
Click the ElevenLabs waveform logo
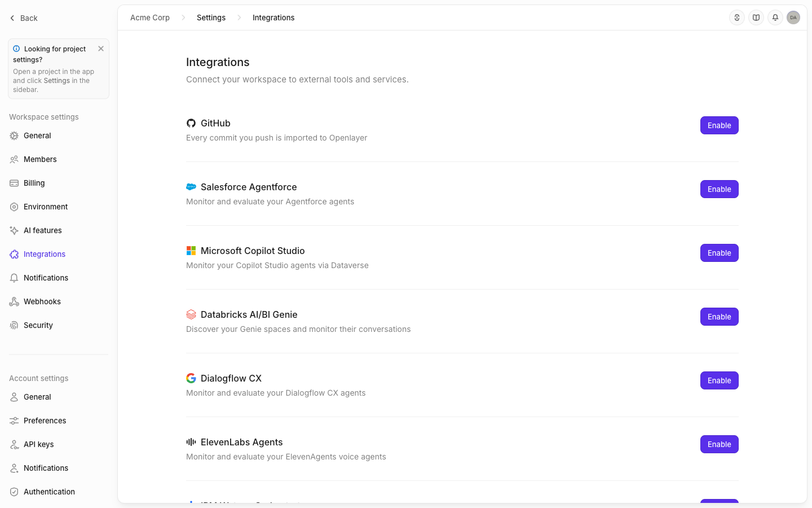click(x=191, y=442)
